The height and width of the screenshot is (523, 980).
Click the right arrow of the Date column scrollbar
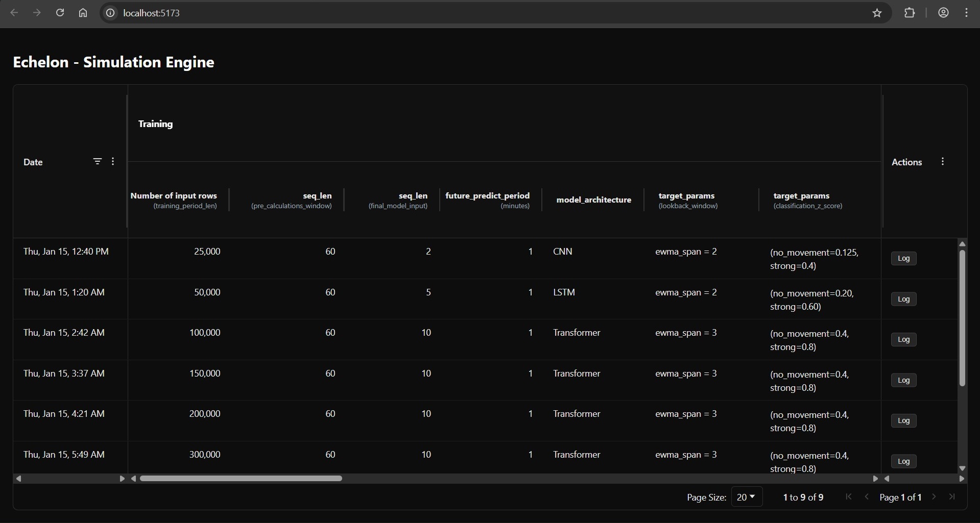(122, 479)
